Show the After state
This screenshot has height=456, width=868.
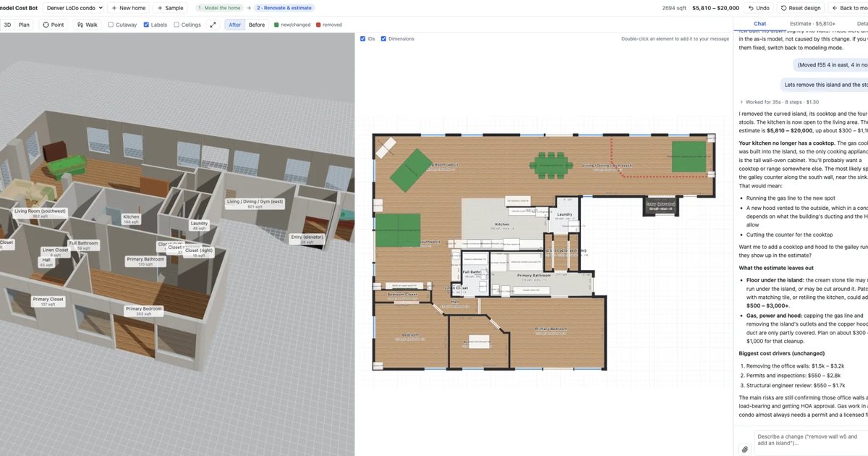click(x=234, y=25)
